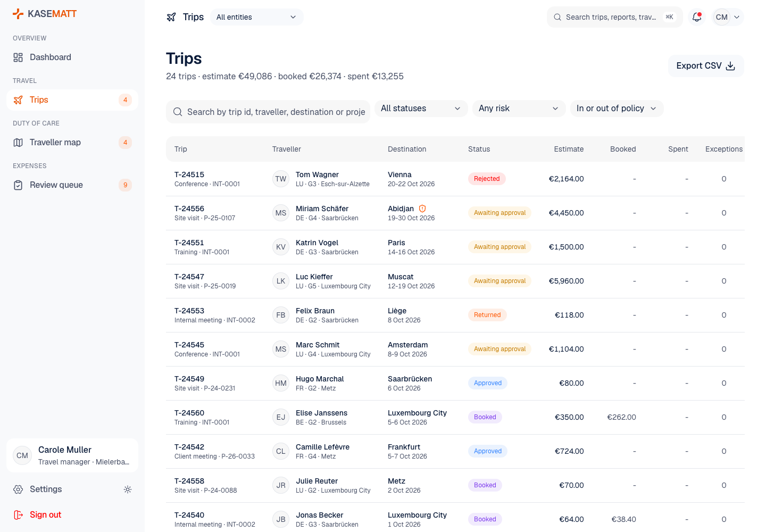
Task: Open the Trips sidebar item
Action: pyautogui.click(x=72, y=100)
